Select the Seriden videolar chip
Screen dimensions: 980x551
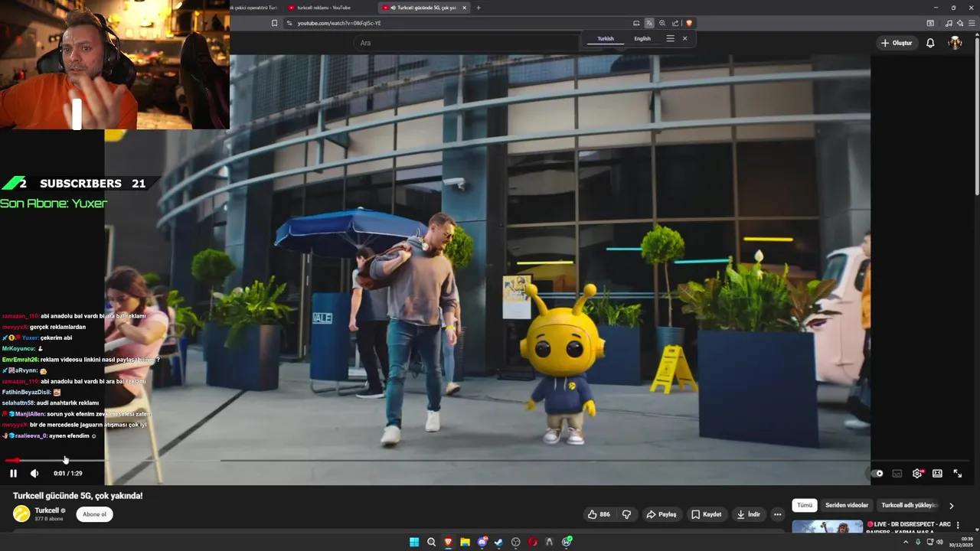(847, 505)
